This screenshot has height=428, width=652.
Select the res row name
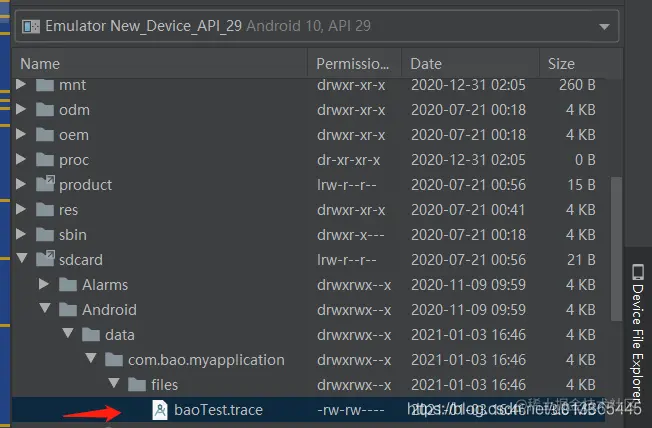point(68,210)
